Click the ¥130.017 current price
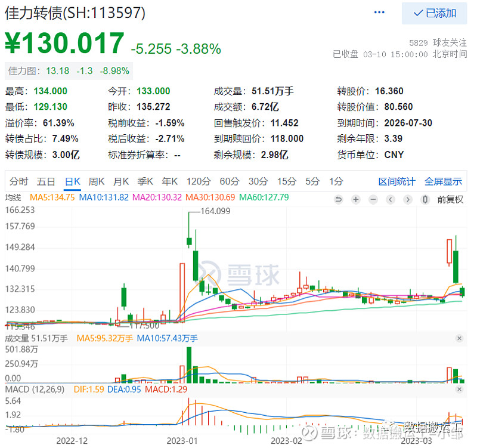This screenshot has height=448, width=477. tap(64, 43)
